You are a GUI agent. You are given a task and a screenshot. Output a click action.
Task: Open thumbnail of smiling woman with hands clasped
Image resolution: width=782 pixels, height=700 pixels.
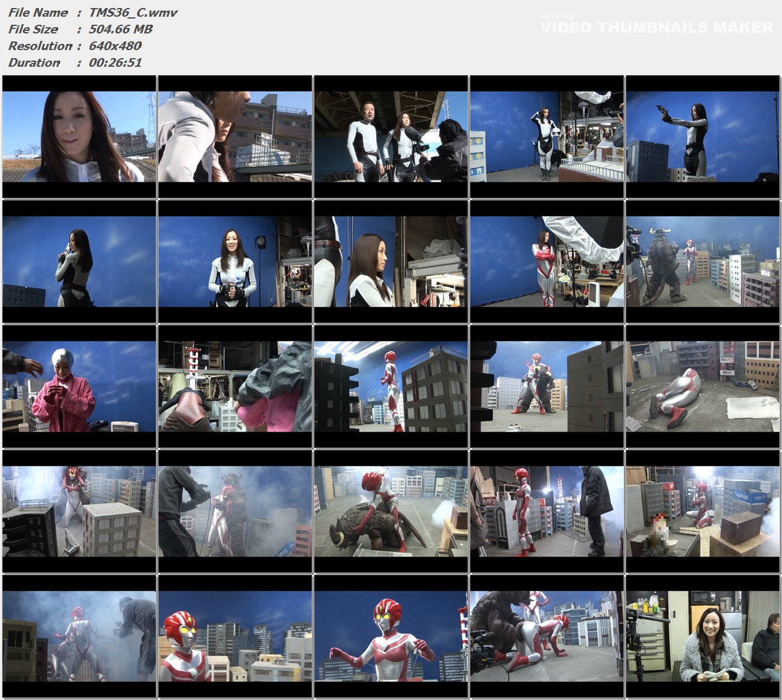(235, 262)
